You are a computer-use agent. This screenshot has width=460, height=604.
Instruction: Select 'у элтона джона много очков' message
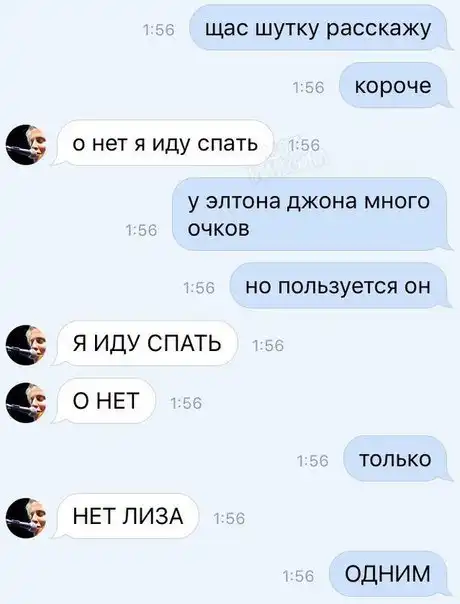pos(312,215)
